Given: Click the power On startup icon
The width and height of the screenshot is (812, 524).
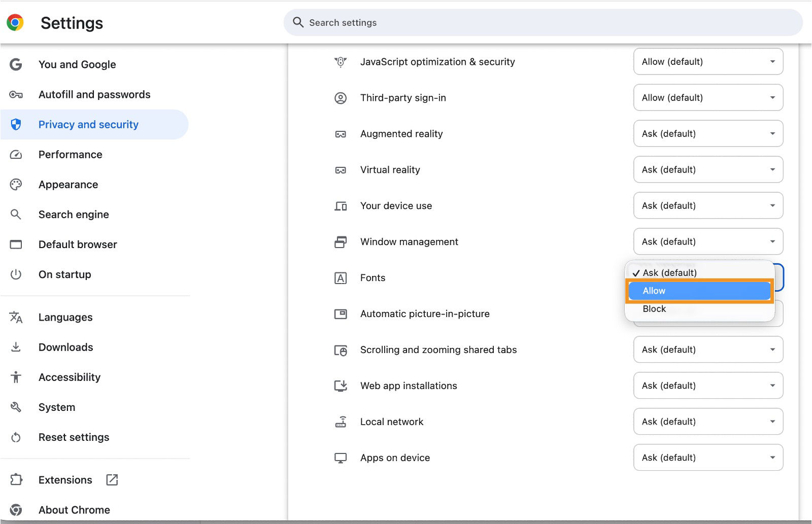Looking at the screenshot, I should [x=16, y=274].
